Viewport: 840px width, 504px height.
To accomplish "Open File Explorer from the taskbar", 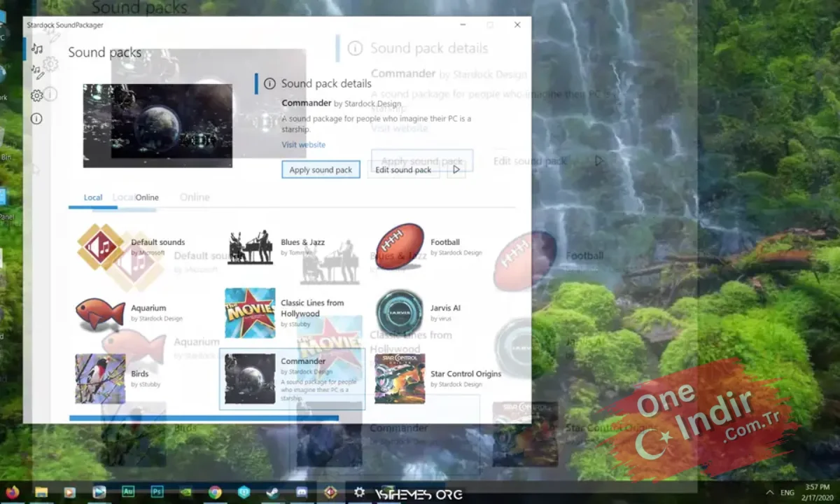I will (41, 492).
